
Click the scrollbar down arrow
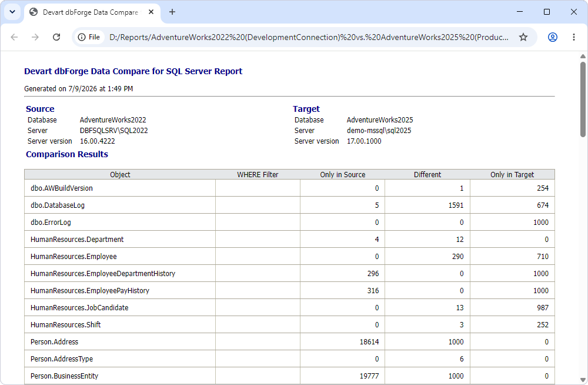(583, 380)
